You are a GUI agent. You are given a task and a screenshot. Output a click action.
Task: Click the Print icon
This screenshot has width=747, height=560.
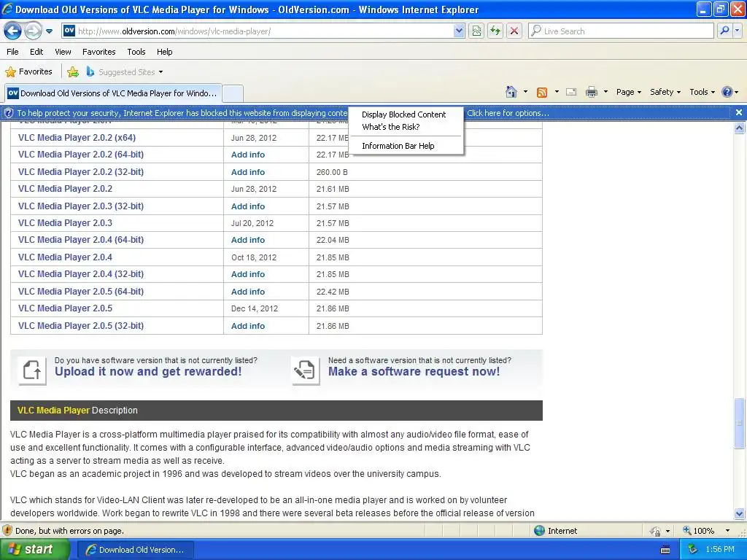click(x=591, y=92)
